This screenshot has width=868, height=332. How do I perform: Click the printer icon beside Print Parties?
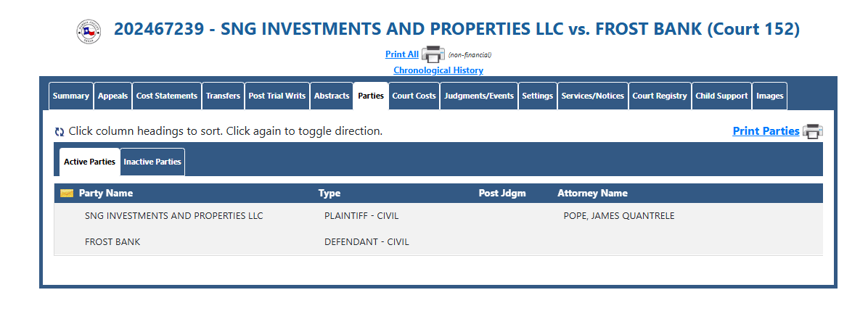tap(813, 131)
